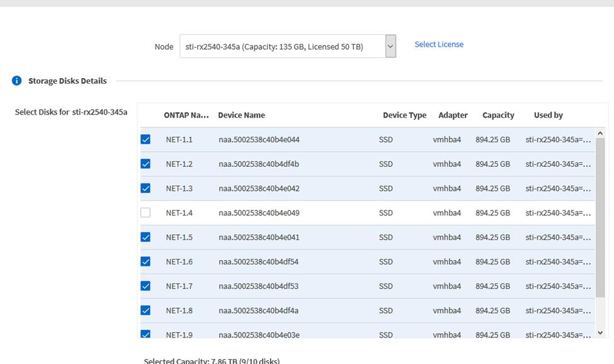614x364 pixels.
Task: Toggle the NET-1.8 disk checkbox
Action: 145,310
